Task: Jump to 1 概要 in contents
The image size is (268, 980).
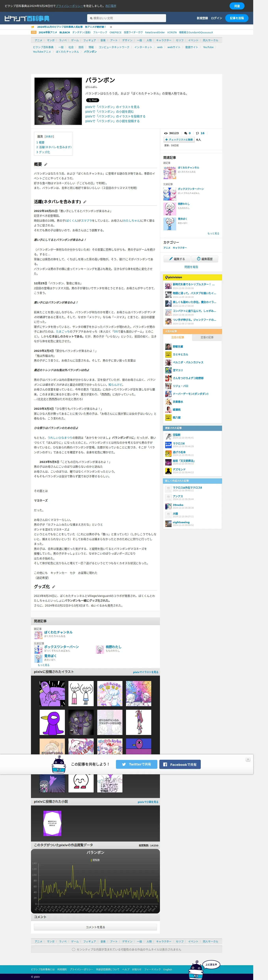Action: click(x=40, y=142)
